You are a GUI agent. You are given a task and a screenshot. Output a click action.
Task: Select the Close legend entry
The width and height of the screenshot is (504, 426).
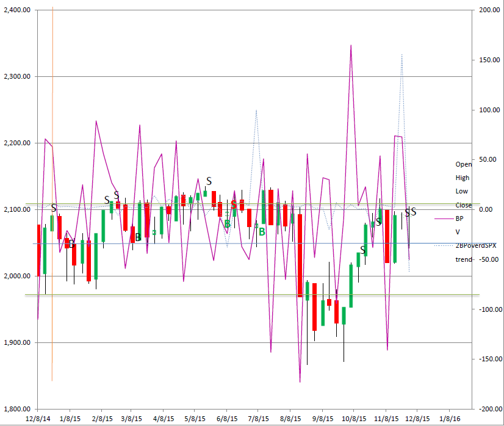(463, 205)
